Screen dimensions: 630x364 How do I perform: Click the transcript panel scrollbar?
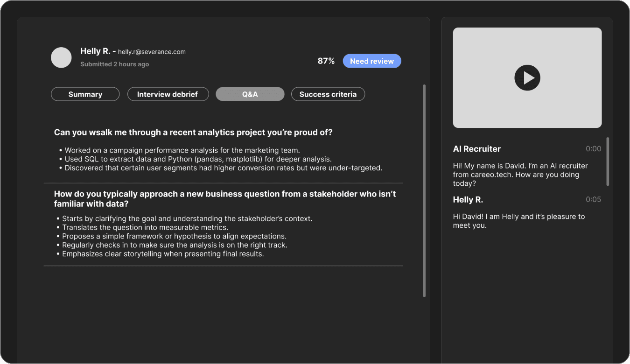(608, 161)
